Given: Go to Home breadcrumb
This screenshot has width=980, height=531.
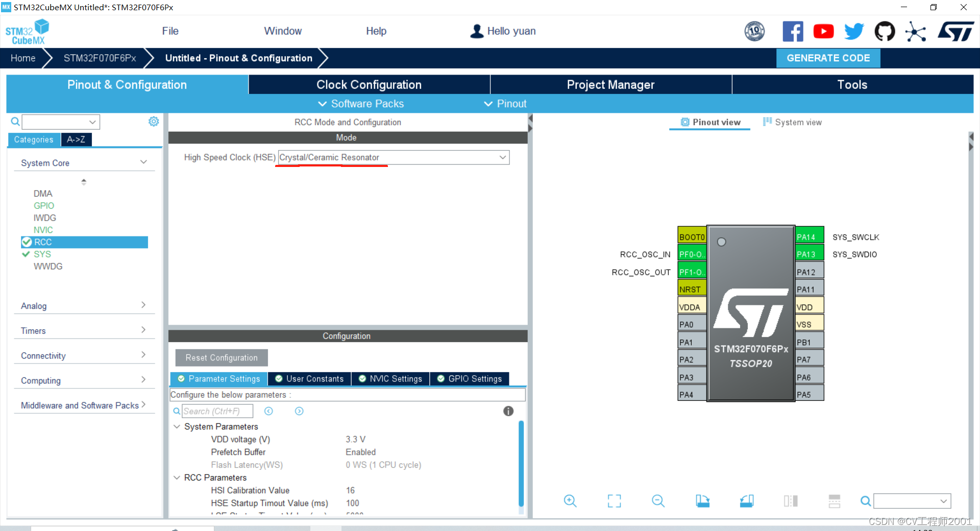Looking at the screenshot, I should pyautogui.click(x=23, y=58).
